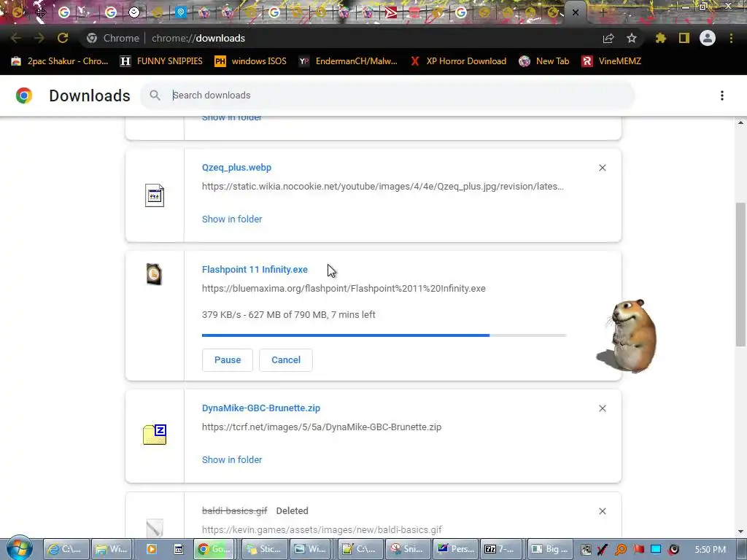This screenshot has height=560, width=747.
Task: Open Chrome's three-dot menu in toolbar
Action: point(731,38)
